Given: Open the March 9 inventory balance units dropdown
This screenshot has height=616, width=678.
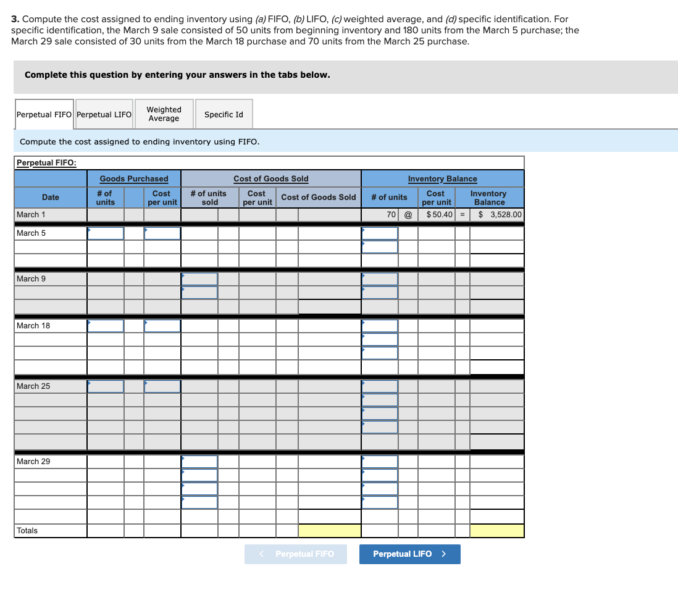Looking at the screenshot, I should pyautogui.click(x=379, y=278).
